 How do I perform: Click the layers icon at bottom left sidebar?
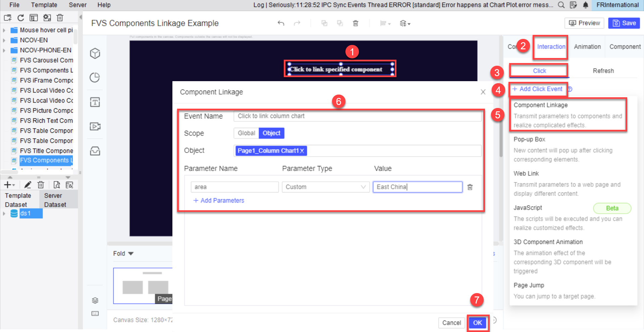(x=95, y=300)
